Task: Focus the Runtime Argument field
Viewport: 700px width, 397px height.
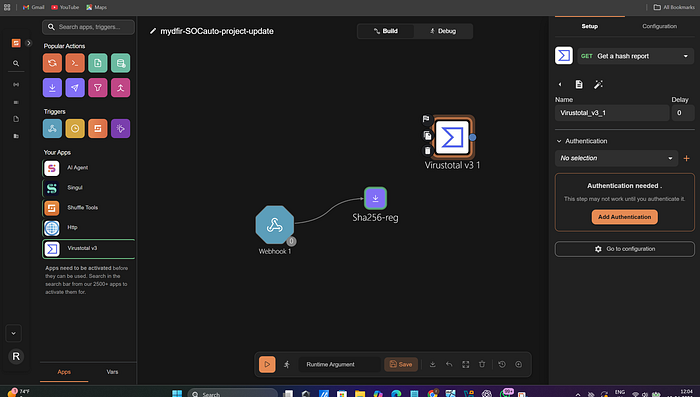Action: click(339, 364)
